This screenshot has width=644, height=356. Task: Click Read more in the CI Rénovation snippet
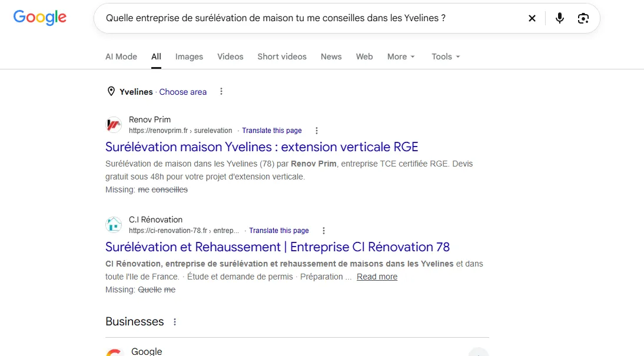click(x=377, y=277)
